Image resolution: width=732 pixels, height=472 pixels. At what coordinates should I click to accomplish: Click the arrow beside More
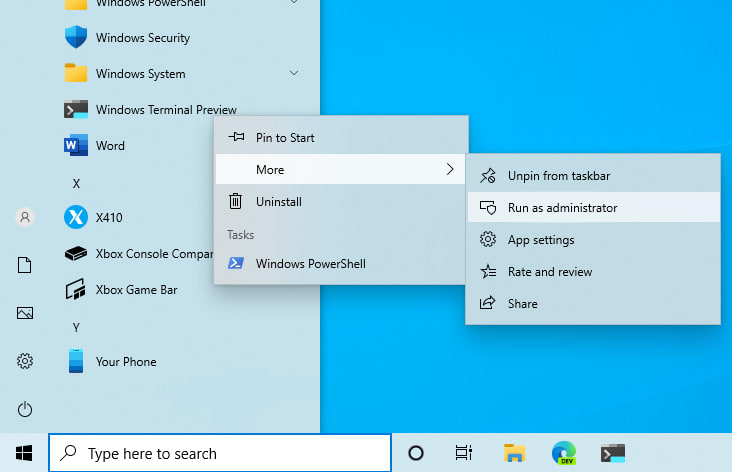pos(450,169)
